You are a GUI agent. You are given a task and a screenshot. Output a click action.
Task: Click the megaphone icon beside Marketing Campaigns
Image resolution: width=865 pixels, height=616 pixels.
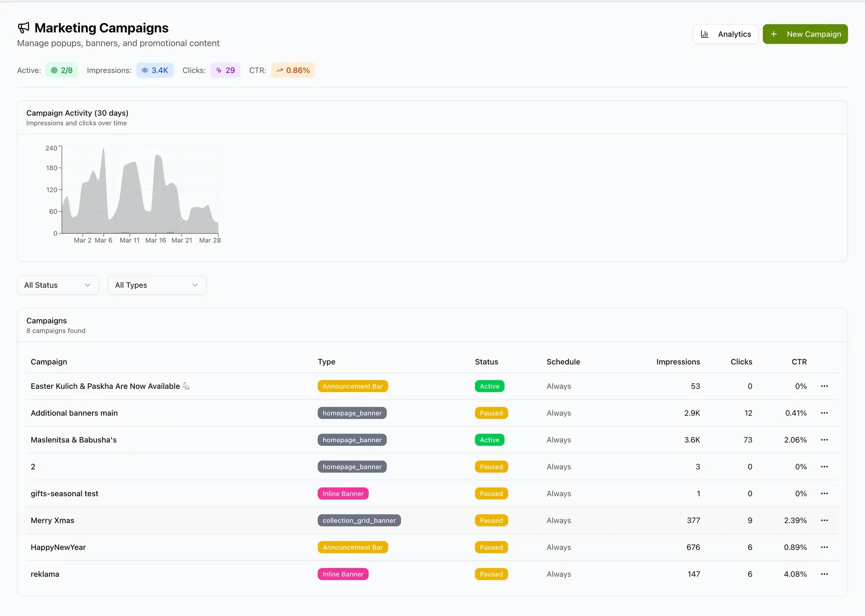tap(23, 28)
